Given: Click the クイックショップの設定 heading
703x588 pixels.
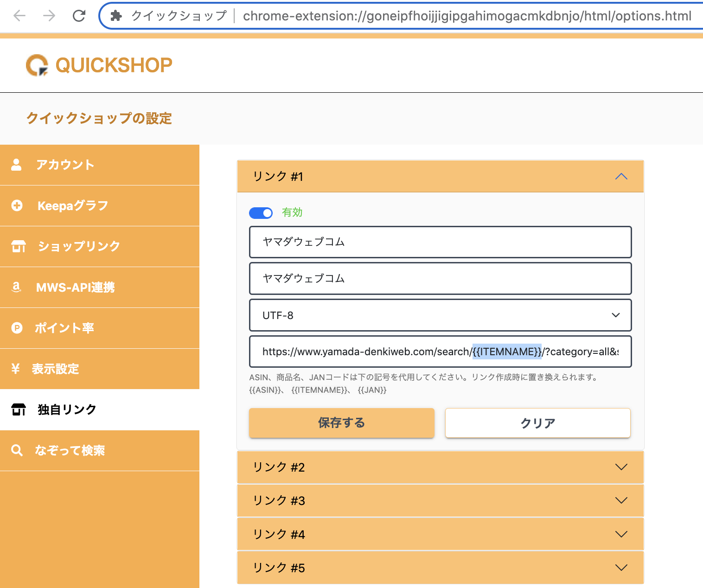Looking at the screenshot, I should (x=99, y=118).
